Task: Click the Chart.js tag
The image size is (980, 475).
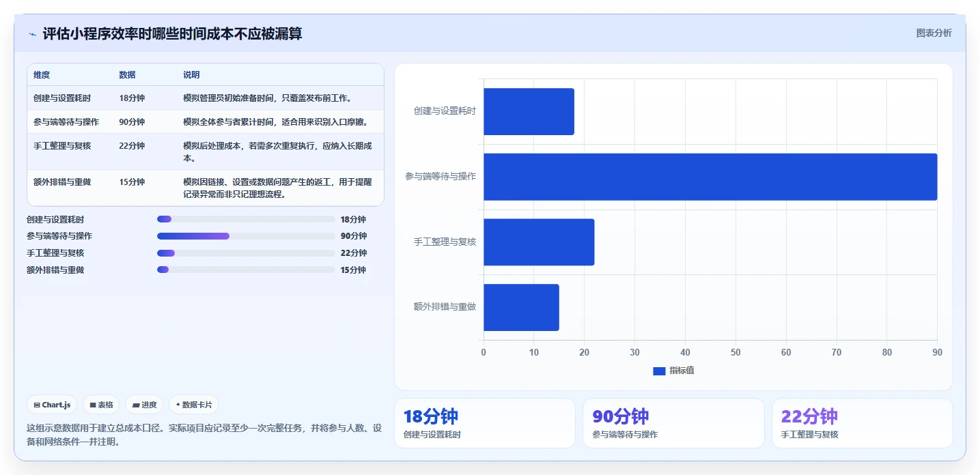Action: click(52, 405)
